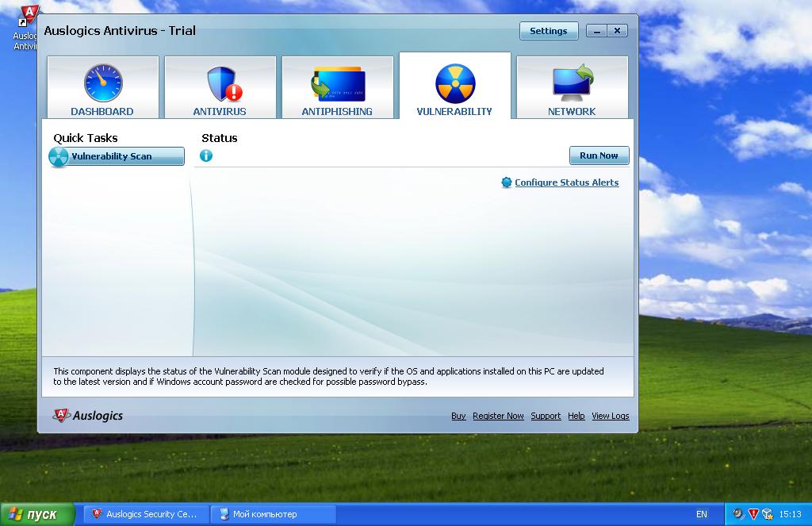Click the blue info icon under Status
Viewport: 812px width, 526px height.
pyautogui.click(x=206, y=155)
